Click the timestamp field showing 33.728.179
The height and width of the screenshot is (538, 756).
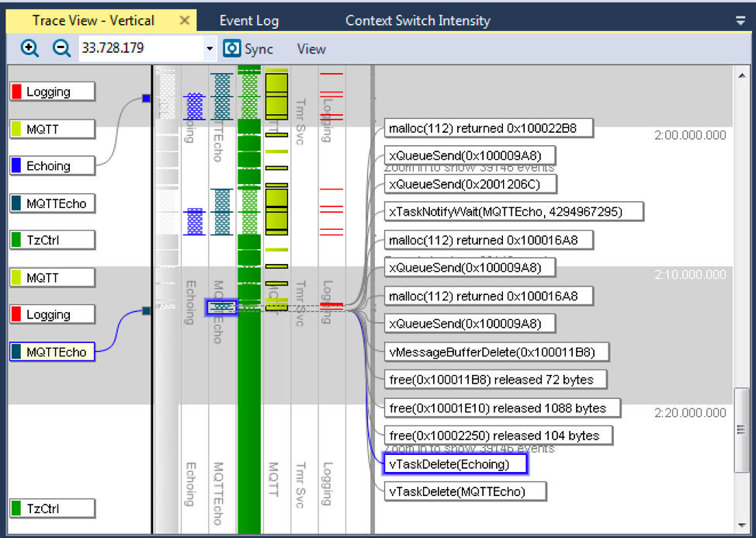(140, 49)
